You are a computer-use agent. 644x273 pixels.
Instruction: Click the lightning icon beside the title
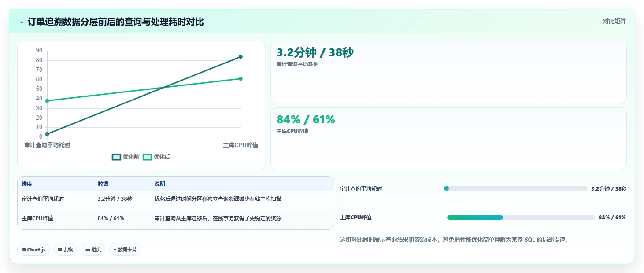tap(21, 22)
